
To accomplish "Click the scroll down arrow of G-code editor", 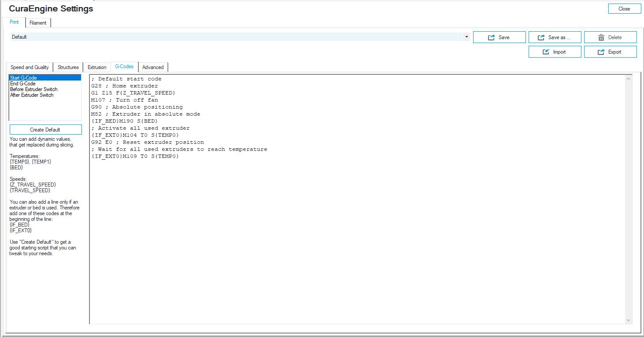I will pos(629,320).
